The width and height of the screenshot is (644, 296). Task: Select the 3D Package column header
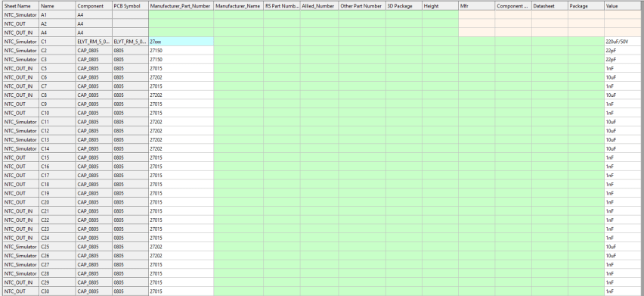404,6
